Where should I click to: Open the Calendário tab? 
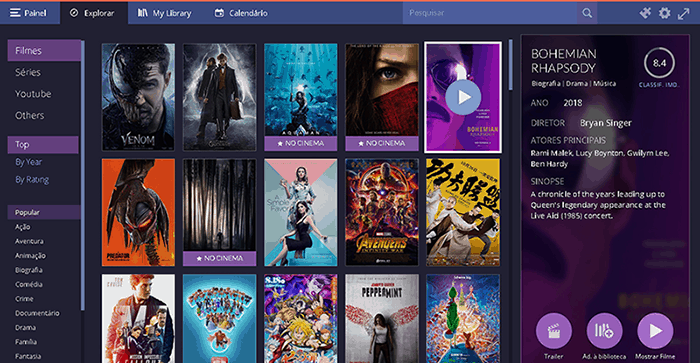pyautogui.click(x=241, y=13)
